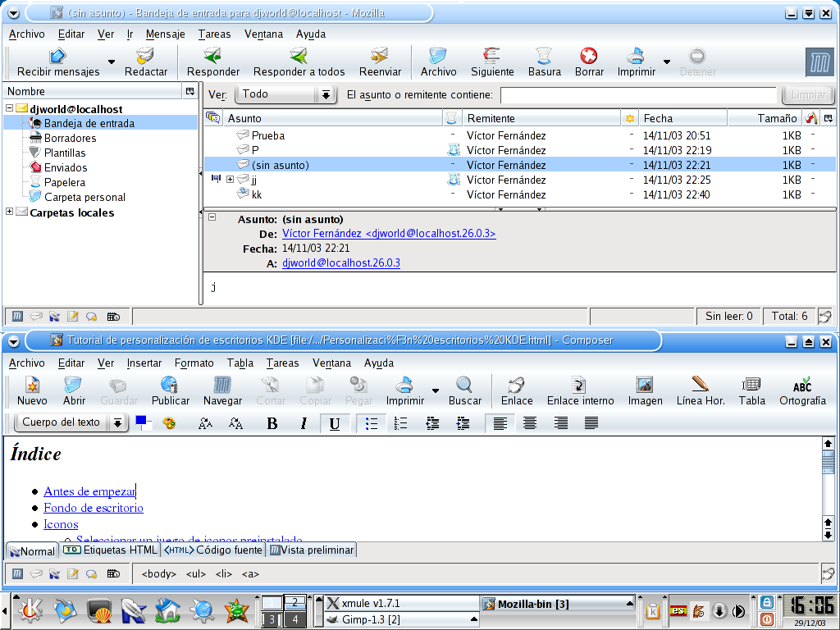
Task: Toggle bold formatting in Composer
Action: click(x=272, y=424)
